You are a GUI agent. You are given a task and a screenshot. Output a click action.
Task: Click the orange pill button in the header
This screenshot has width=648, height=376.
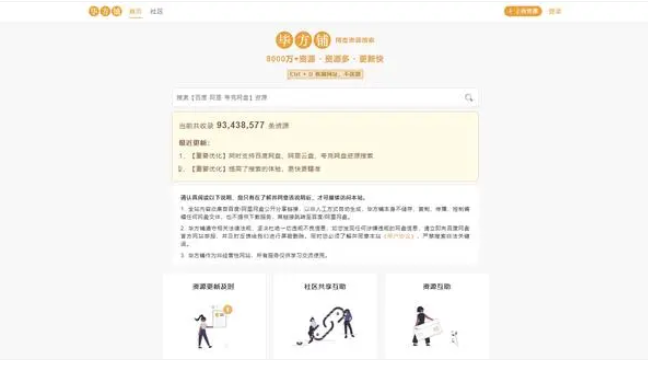point(523,11)
